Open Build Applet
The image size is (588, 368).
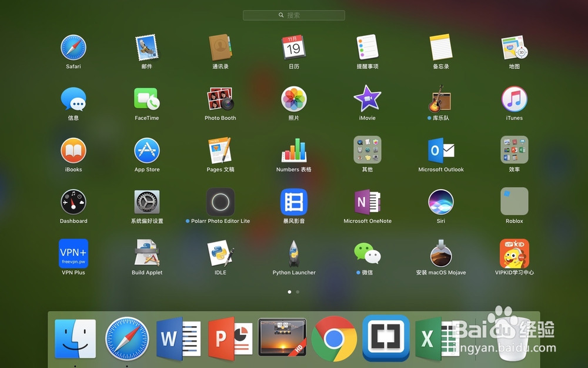click(x=146, y=253)
